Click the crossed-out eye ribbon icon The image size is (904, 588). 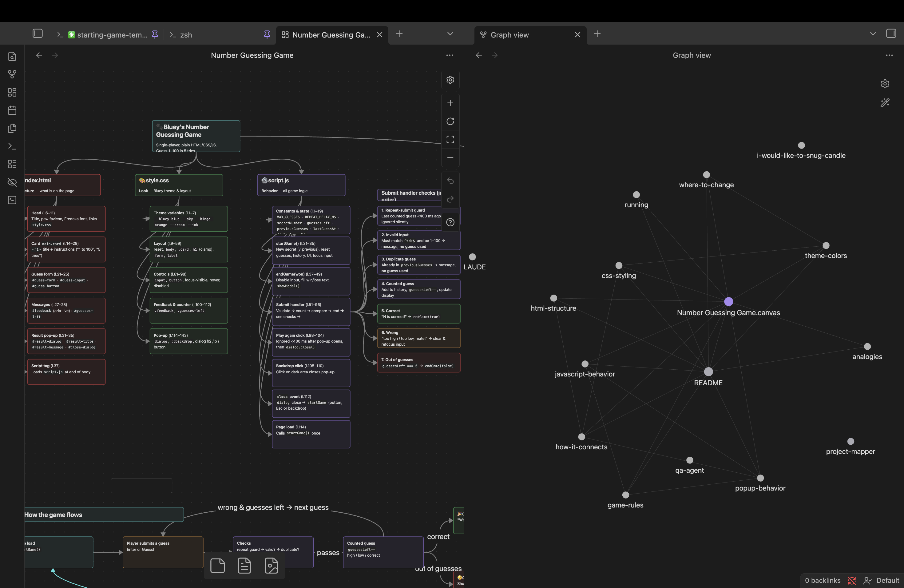click(12, 182)
